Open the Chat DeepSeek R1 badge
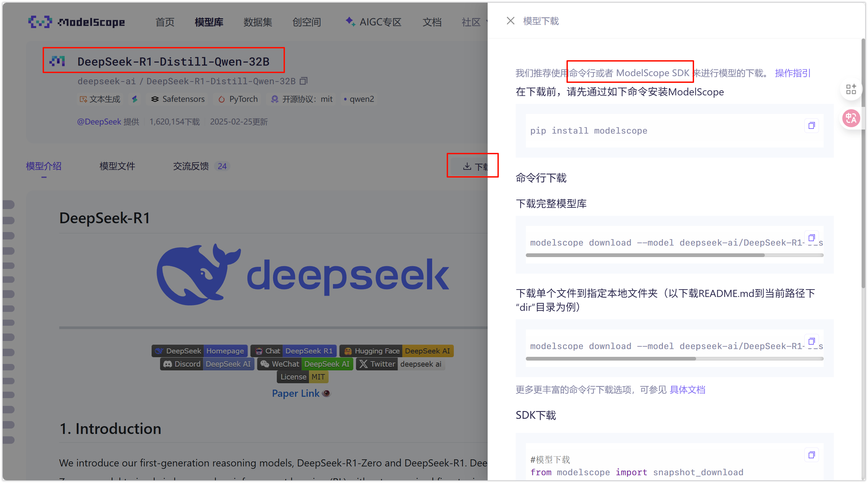The height and width of the screenshot is (483, 868). (294, 351)
